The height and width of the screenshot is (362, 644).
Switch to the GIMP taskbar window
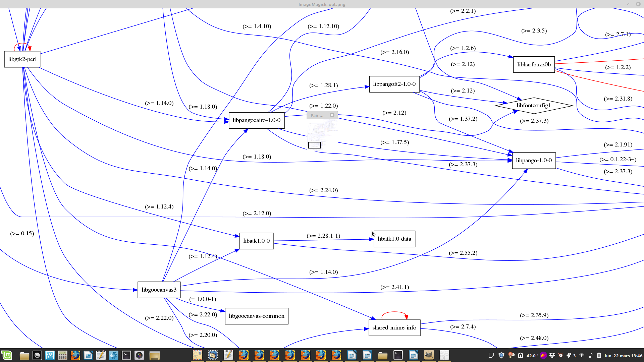coord(429,355)
